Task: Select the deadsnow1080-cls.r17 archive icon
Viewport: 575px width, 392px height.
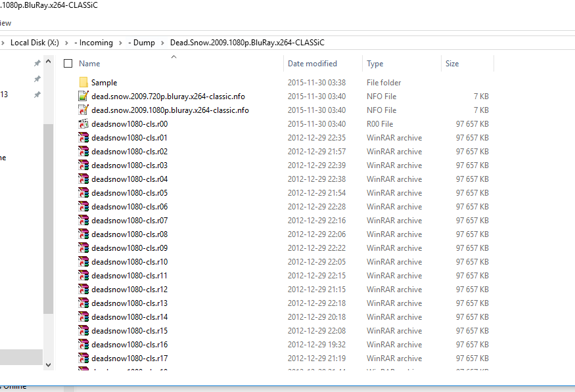Action: point(83,359)
